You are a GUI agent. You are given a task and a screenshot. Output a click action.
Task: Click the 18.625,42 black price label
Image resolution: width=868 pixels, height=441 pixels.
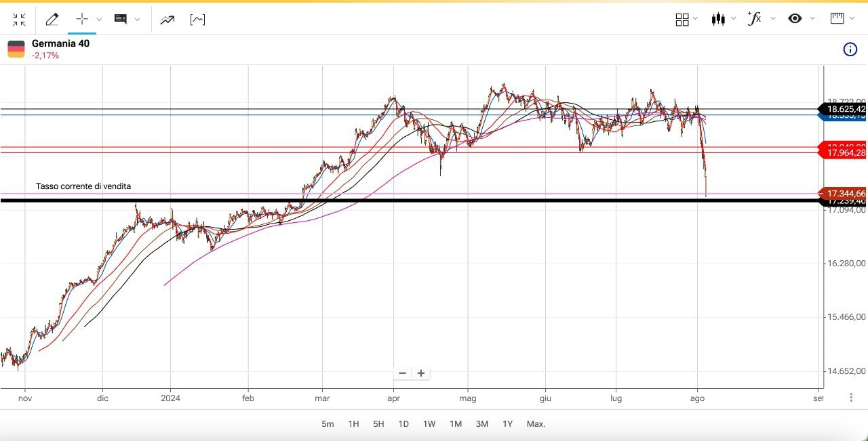point(843,109)
